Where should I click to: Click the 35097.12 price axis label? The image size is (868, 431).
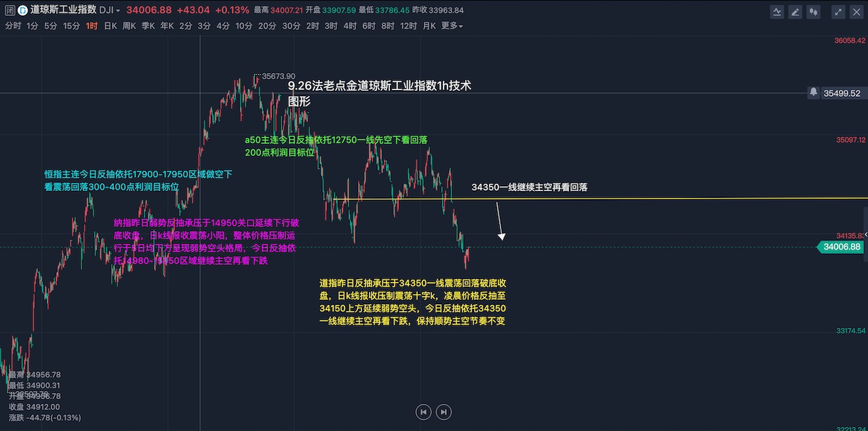(850, 140)
